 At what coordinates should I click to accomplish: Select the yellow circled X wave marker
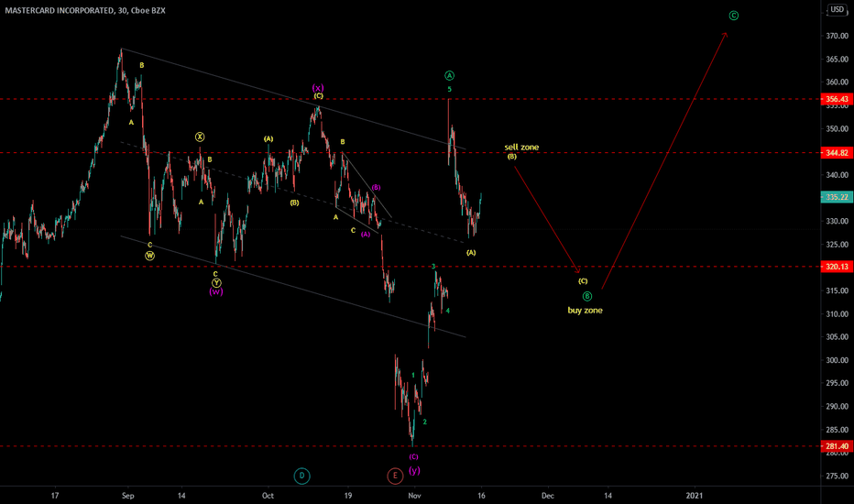pyautogui.click(x=200, y=137)
